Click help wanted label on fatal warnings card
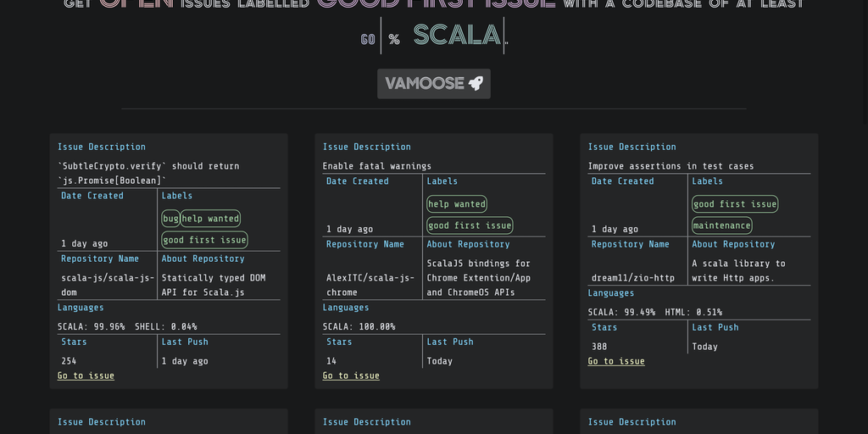This screenshot has height=434, width=868. point(457,204)
